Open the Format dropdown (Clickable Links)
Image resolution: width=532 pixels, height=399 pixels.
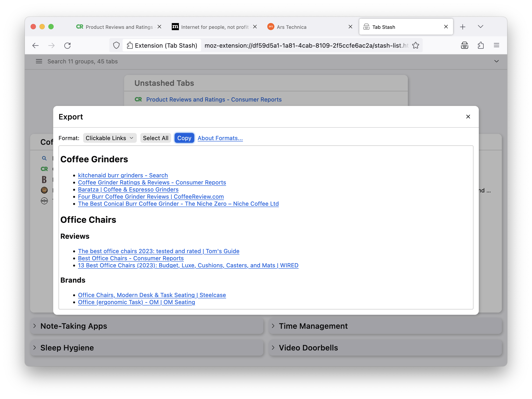(110, 138)
